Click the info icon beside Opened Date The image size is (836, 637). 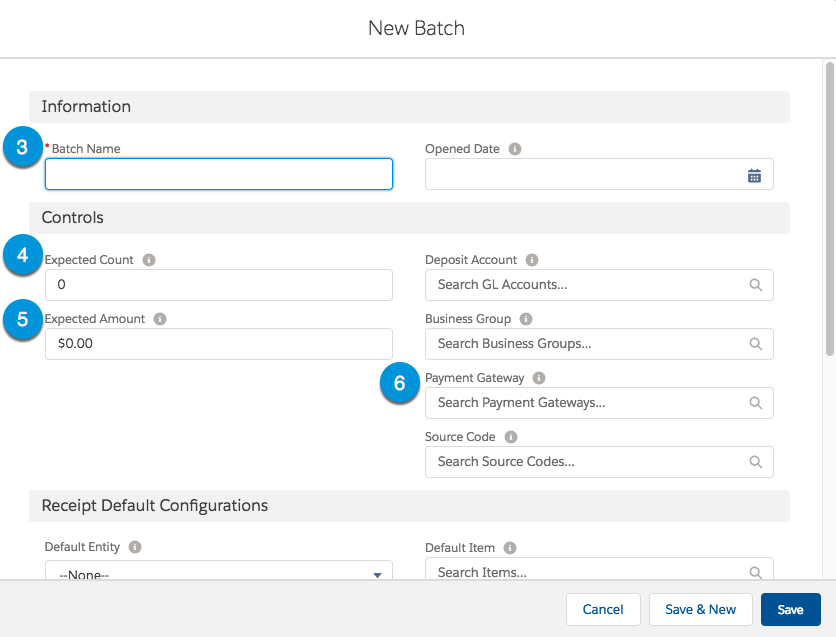(514, 148)
